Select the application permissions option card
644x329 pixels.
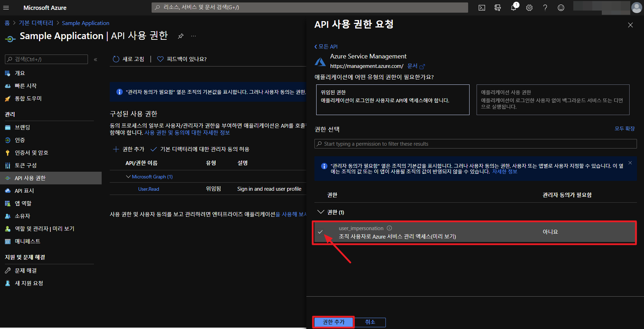click(x=553, y=100)
